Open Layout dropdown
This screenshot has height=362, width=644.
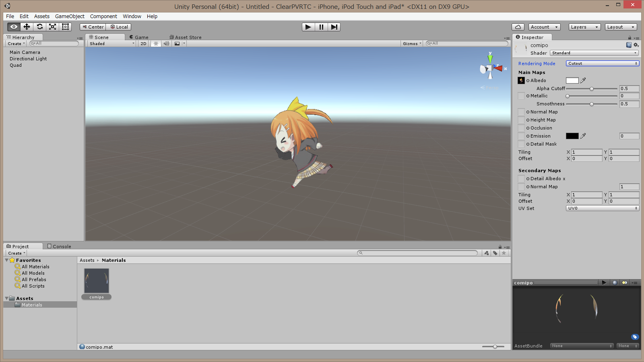point(621,27)
